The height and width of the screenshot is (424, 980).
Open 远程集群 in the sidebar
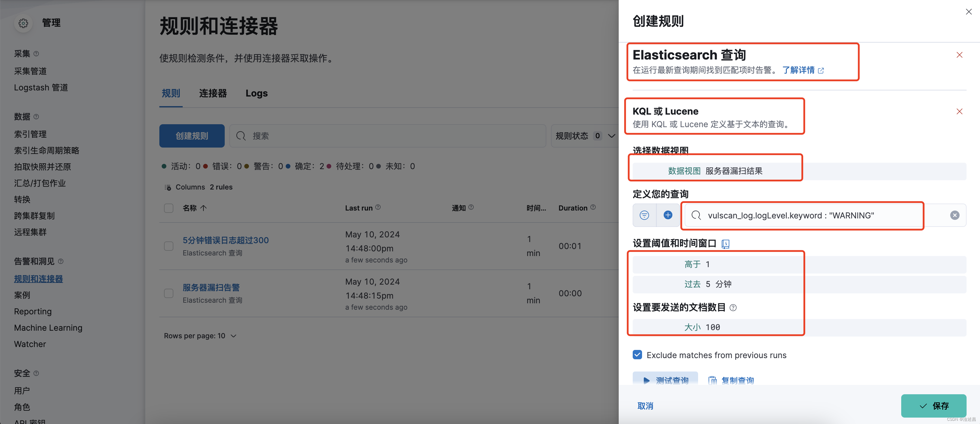point(30,232)
